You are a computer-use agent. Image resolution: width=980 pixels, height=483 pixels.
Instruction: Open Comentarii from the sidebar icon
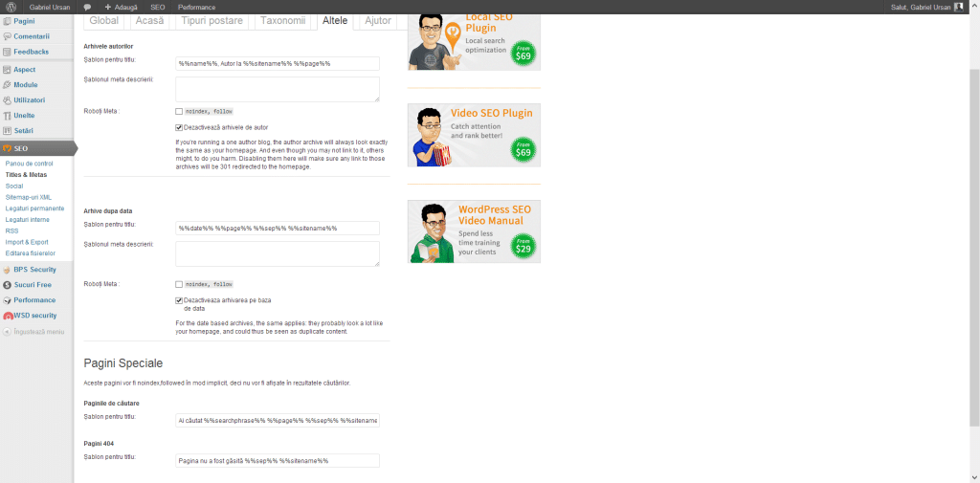point(7,36)
